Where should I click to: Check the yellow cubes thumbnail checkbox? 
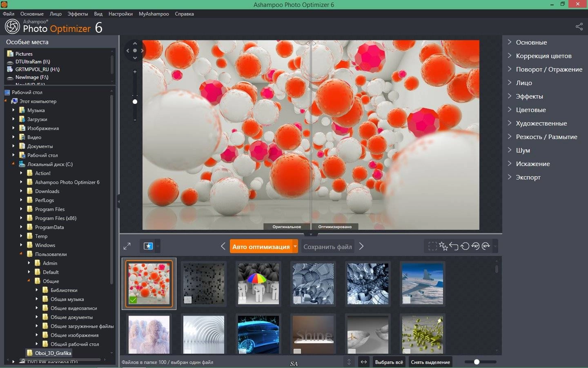tap(407, 351)
